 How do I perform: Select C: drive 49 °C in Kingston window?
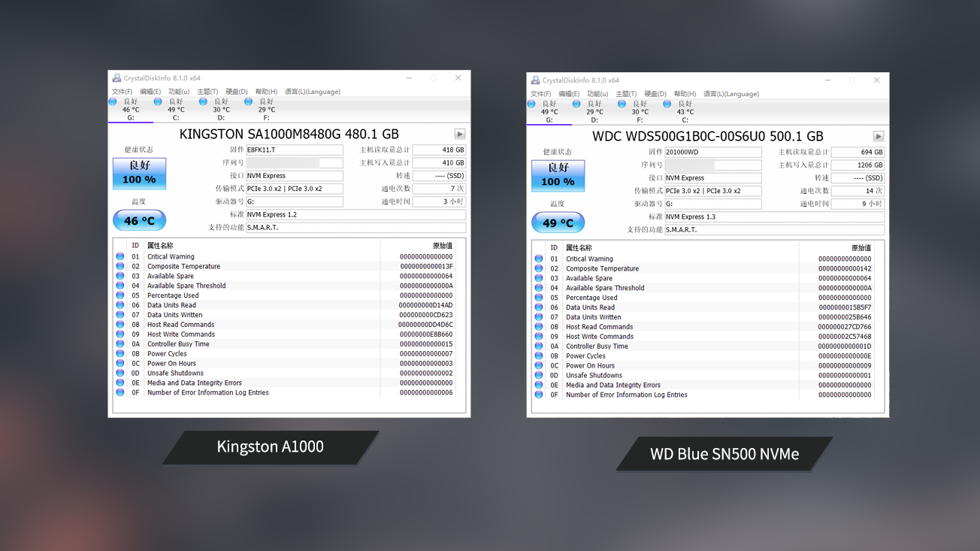click(176, 110)
